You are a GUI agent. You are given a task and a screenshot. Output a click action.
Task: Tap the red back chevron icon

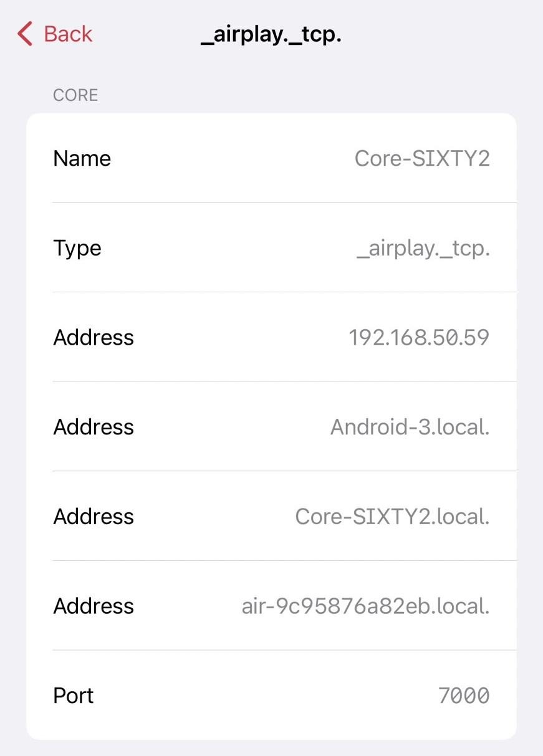pyautogui.click(x=25, y=34)
